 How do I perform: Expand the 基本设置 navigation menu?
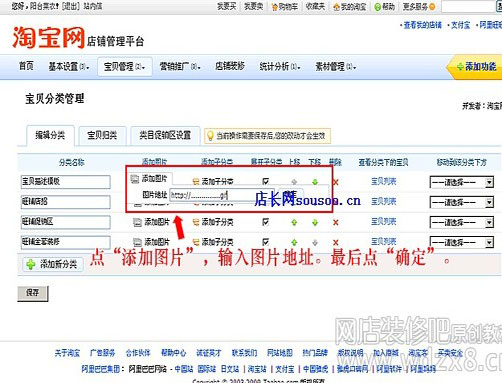[x=69, y=67]
